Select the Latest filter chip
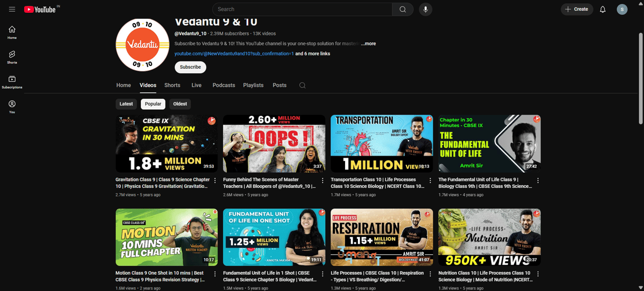644x291 pixels. [126, 104]
